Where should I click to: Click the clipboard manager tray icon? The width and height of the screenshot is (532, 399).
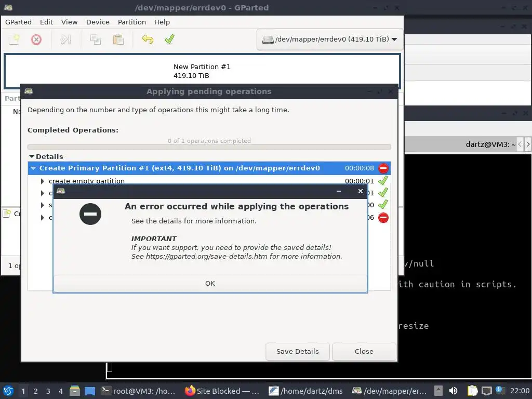click(472, 391)
